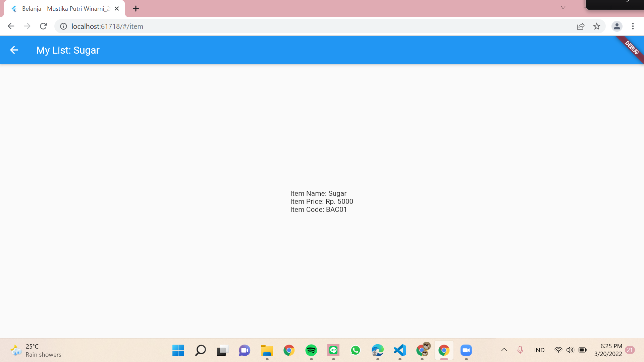Open the Chrome profile icon
This screenshot has width=644, height=362.
[x=617, y=26]
